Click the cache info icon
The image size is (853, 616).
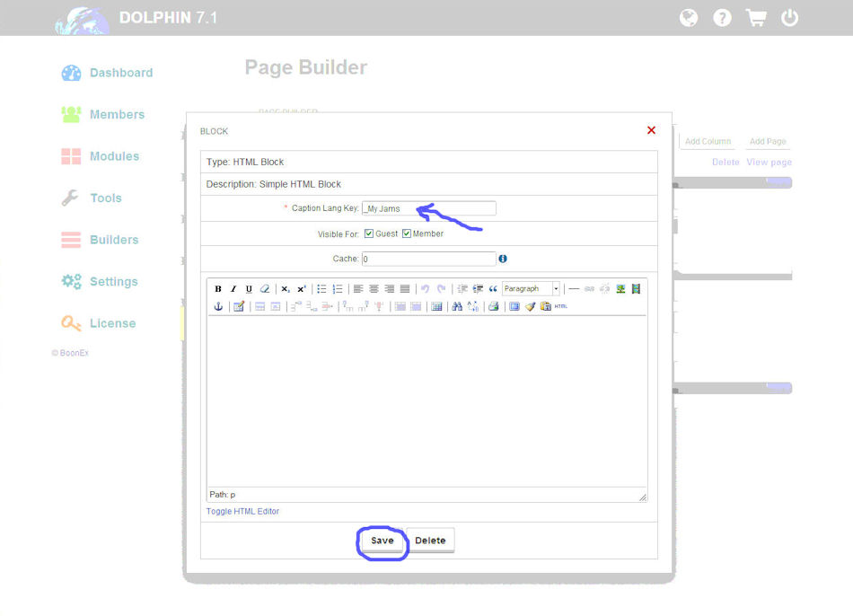coord(503,259)
